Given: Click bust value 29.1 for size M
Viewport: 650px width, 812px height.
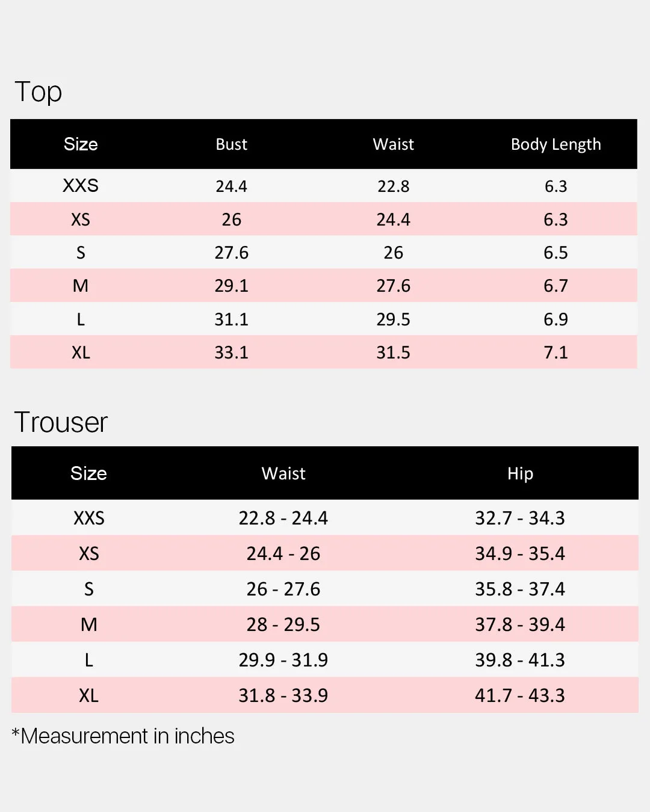Looking at the screenshot, I should click(232, 286).
